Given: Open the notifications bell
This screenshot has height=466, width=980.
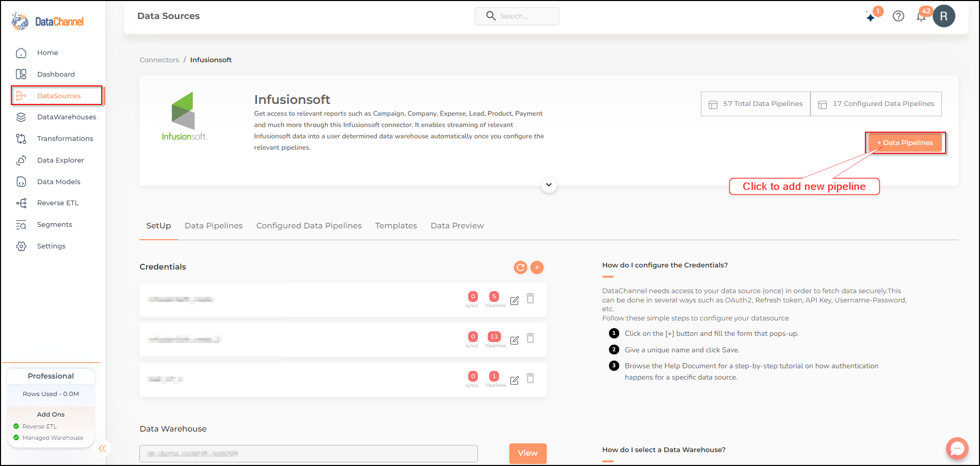Looking at the screenshot, I should click(x=921, y=16).
